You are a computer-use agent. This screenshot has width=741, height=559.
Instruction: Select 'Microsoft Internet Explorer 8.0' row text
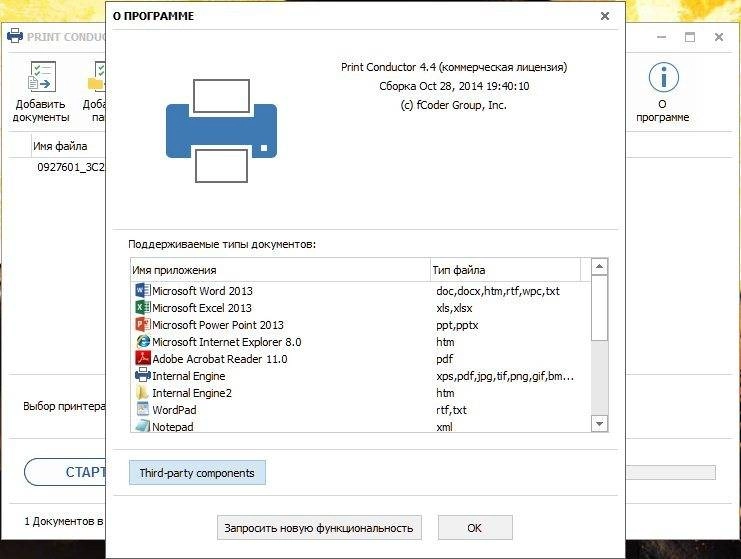click(227, 342)
